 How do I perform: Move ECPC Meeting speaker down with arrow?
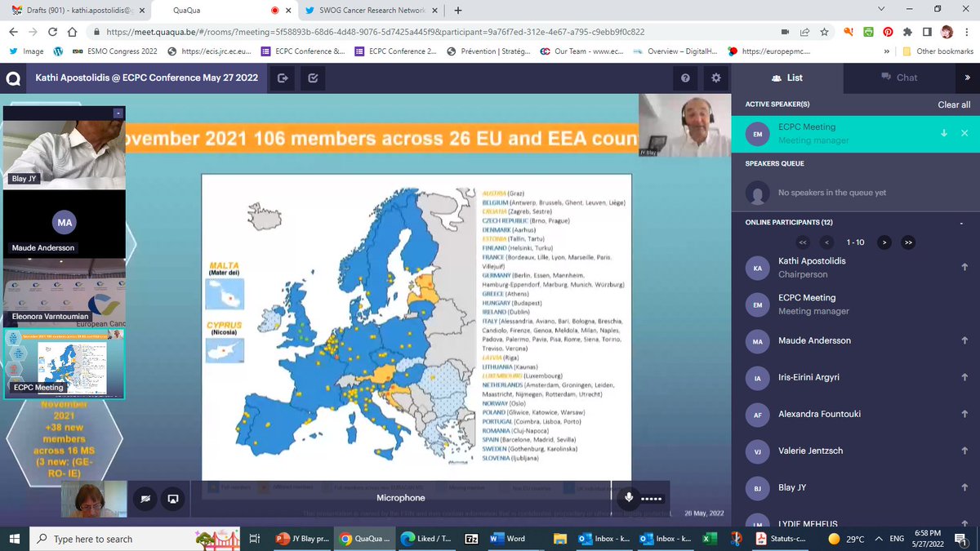(944, 133)
